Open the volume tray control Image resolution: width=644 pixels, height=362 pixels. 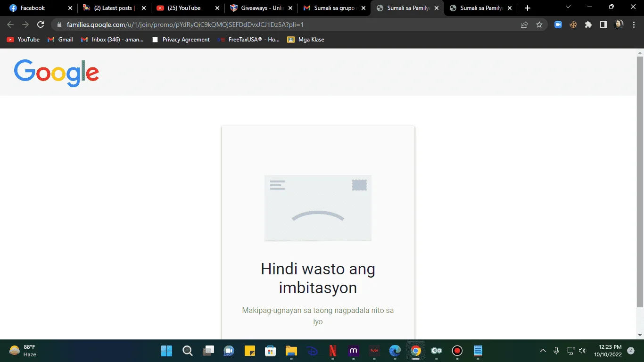(x=582, y=351)
